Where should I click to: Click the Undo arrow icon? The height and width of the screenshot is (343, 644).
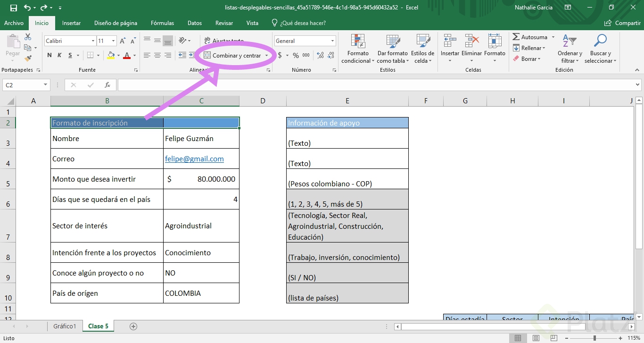pyautogui.click(x=27, y=8)
